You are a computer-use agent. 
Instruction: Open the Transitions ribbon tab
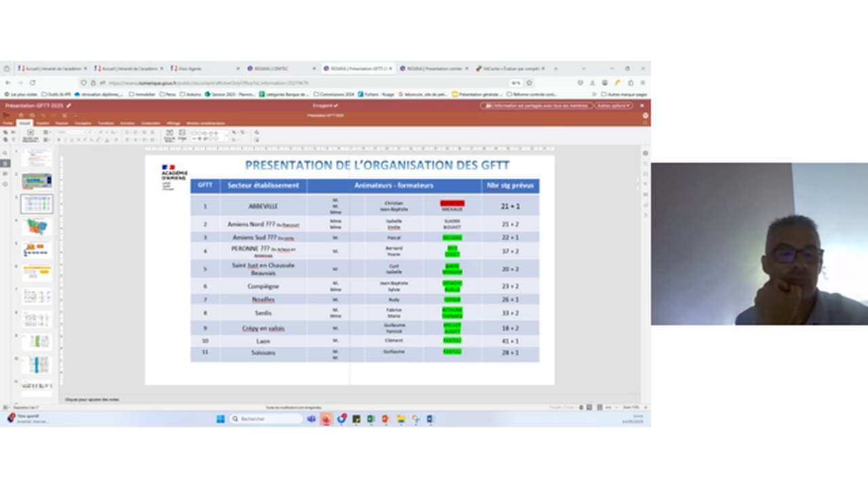106,123
